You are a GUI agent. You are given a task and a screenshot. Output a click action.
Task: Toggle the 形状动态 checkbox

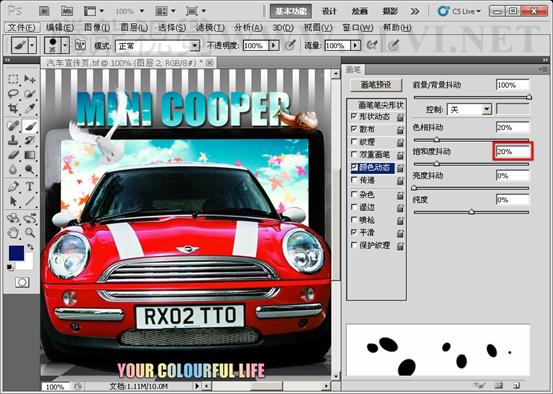[354, 116]
